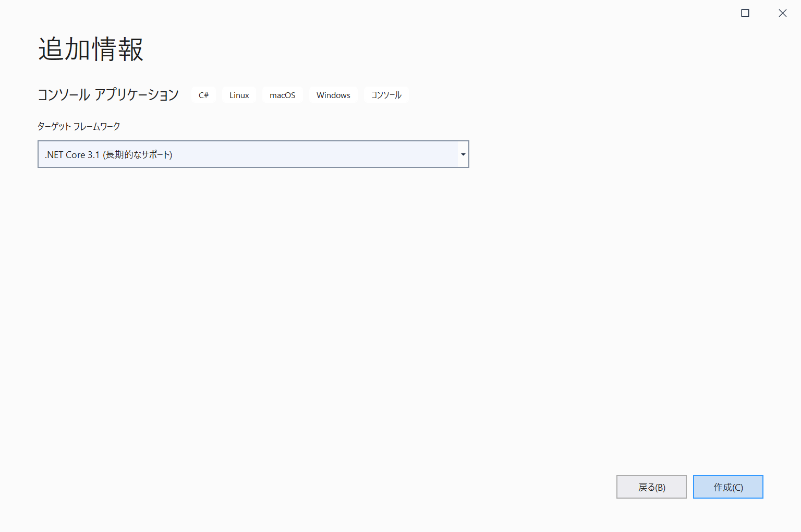Click the C# language tag

click(x=204, y=95)
